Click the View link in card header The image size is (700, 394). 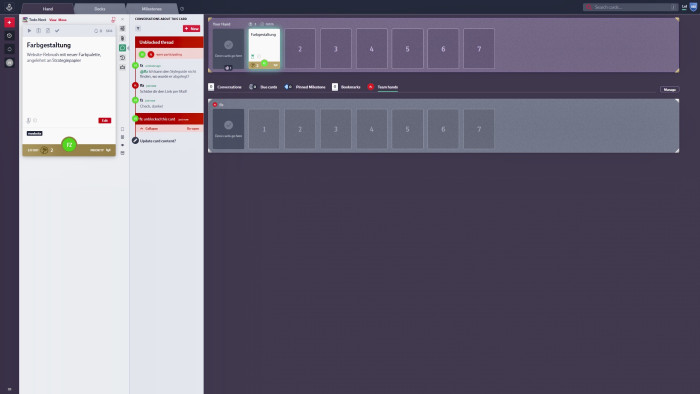53,20
